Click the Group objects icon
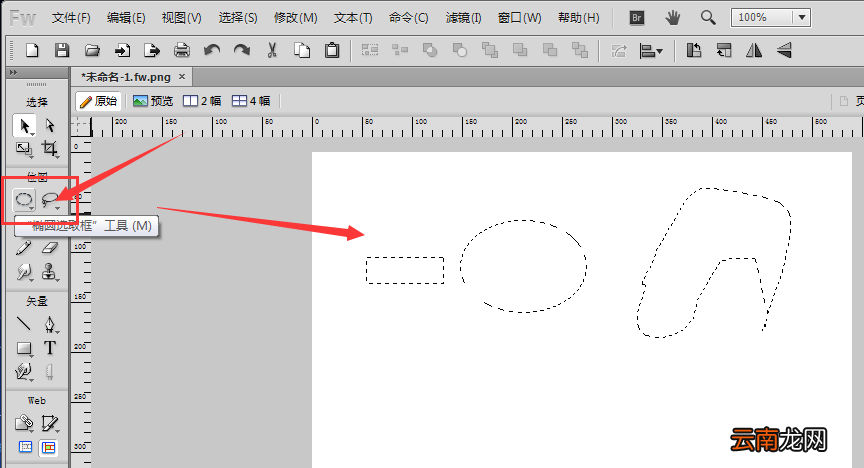864x468 pixels. [370, 51]
